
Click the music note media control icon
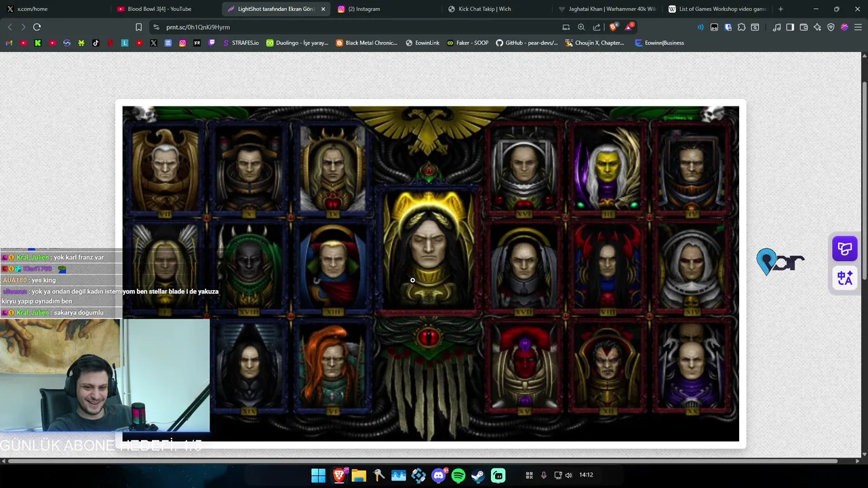[777, 27]
